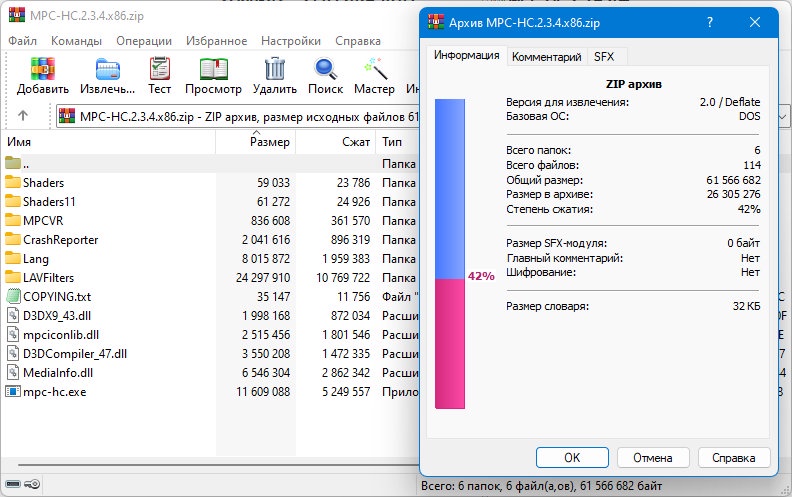792x497 pixels.
Task: Select the D3DX9_43.dll file name
Action: 57,316
